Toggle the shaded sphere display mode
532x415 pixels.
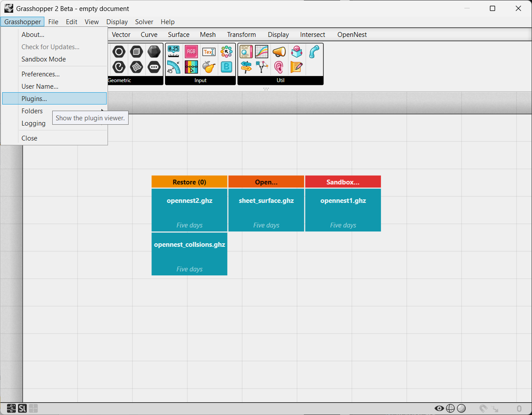461,408
